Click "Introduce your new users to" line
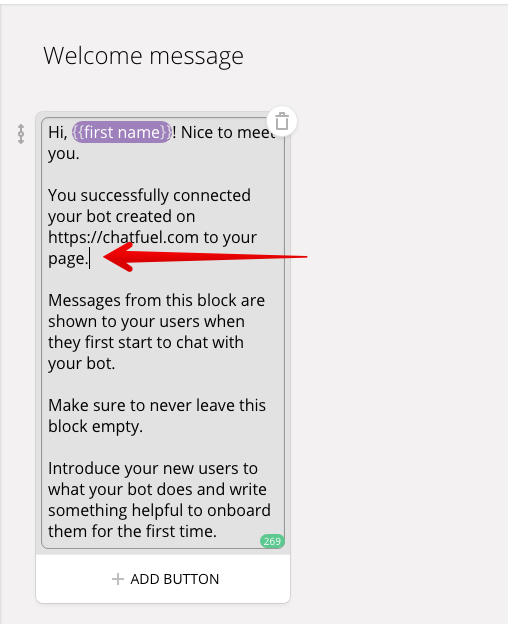The width and height of the screenshot is (508, 624). [153, 468]
